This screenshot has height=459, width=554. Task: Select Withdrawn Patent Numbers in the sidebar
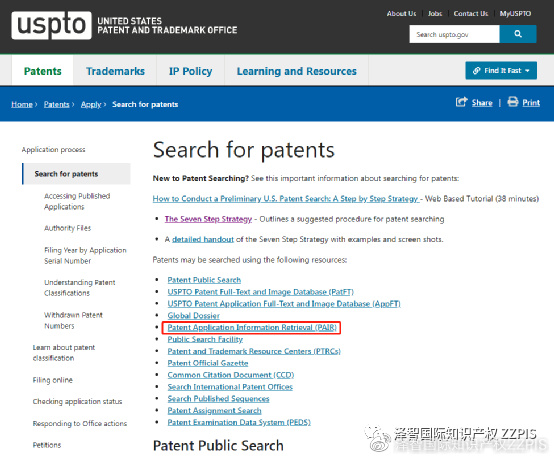pos(73,320)
